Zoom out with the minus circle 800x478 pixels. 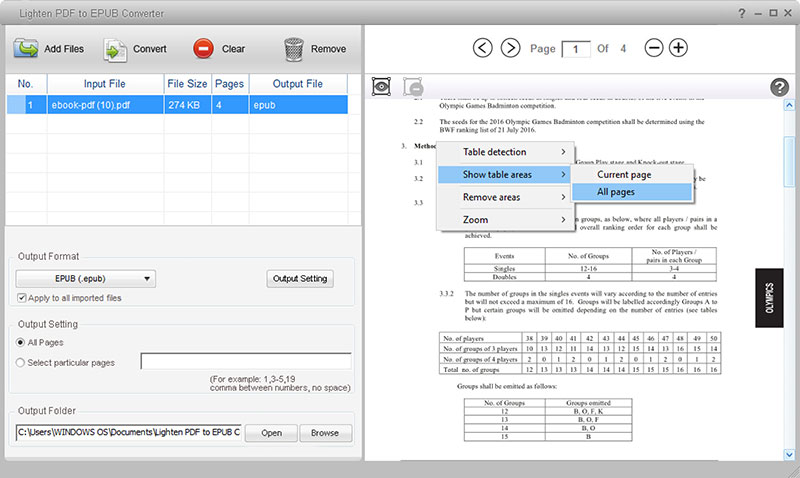click(654, 48)
